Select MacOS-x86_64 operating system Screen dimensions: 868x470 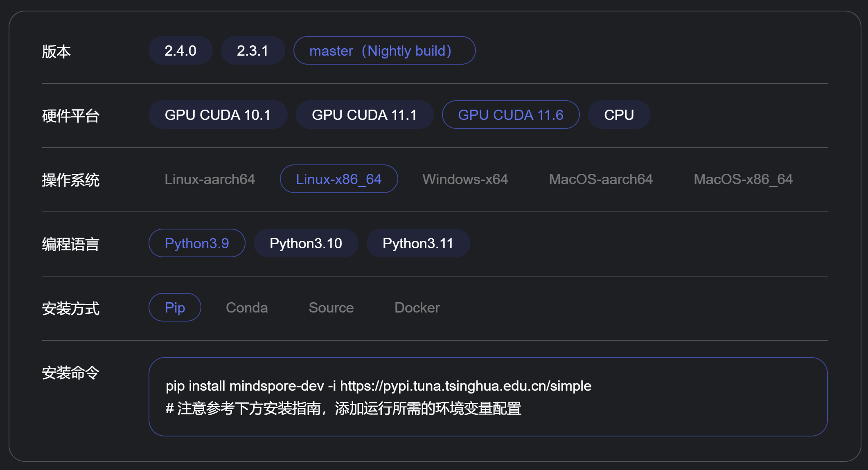[743, 179]
